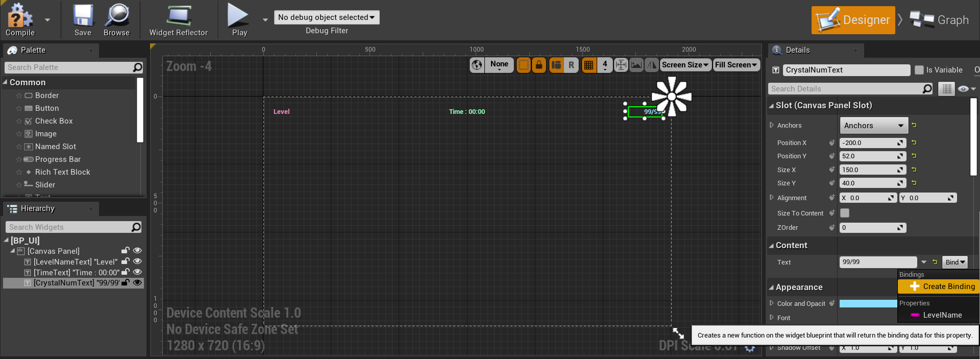Open the Fill Screen dropdown
980x359 pixels.
click(736, 65)
